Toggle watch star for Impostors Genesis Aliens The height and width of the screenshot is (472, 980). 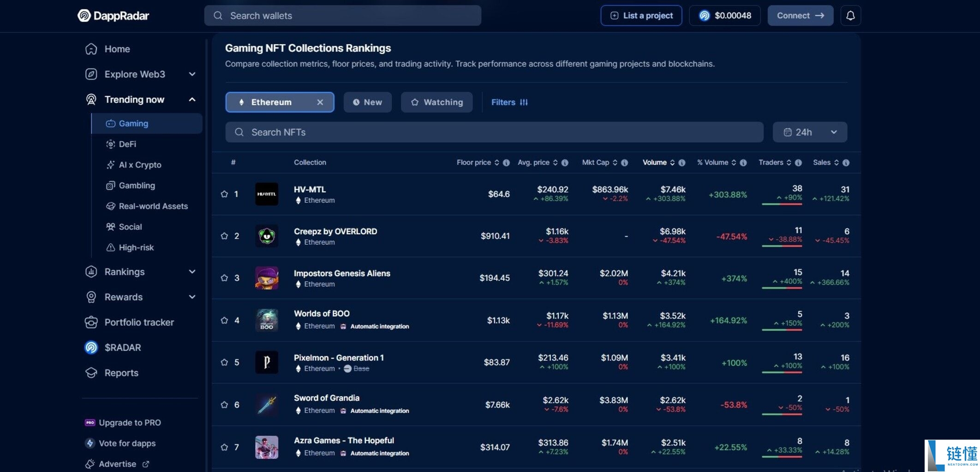tap(224, 278)
